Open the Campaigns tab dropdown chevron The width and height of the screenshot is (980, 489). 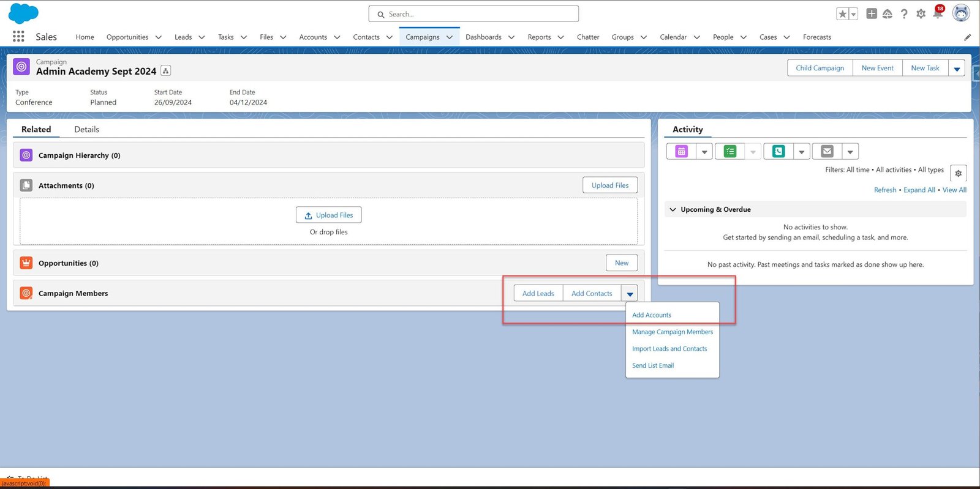click(450, 37)
